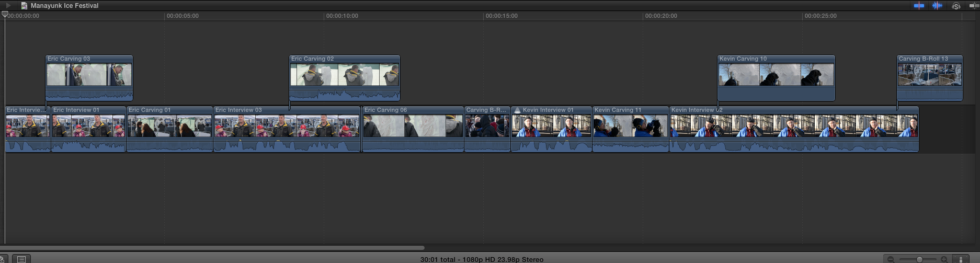
Task: Select the Kevin Interview 01 clip
Action: tap(552, 129)
